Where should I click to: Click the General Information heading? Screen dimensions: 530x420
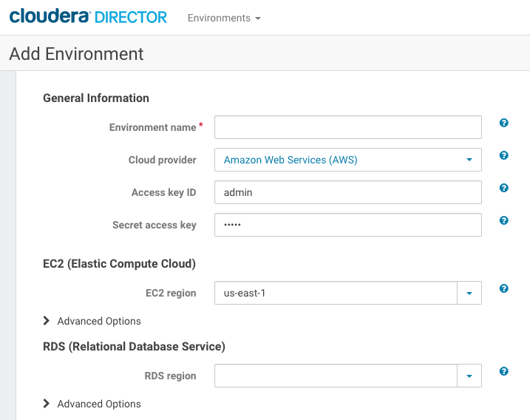(96, 98)
